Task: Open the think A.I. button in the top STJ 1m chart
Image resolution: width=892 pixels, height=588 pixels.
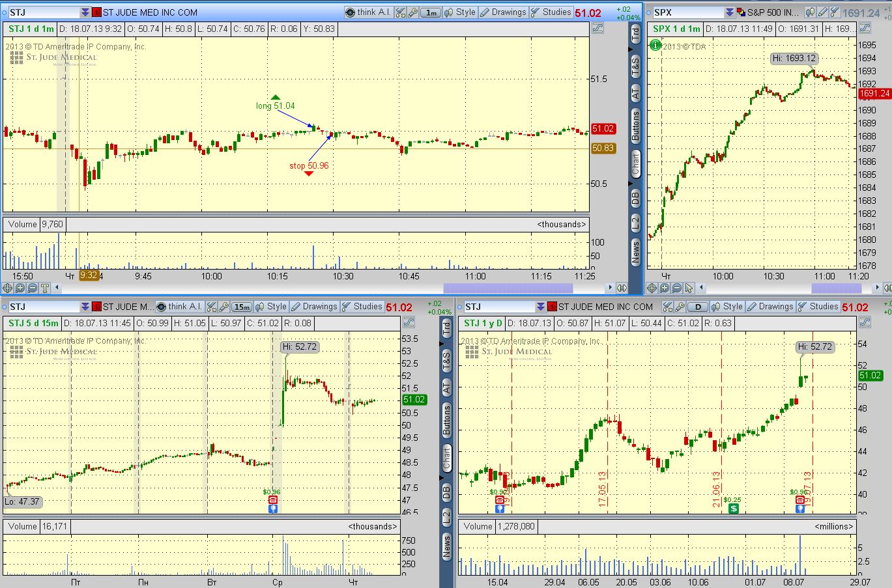Action: click(x=368, y=12)
